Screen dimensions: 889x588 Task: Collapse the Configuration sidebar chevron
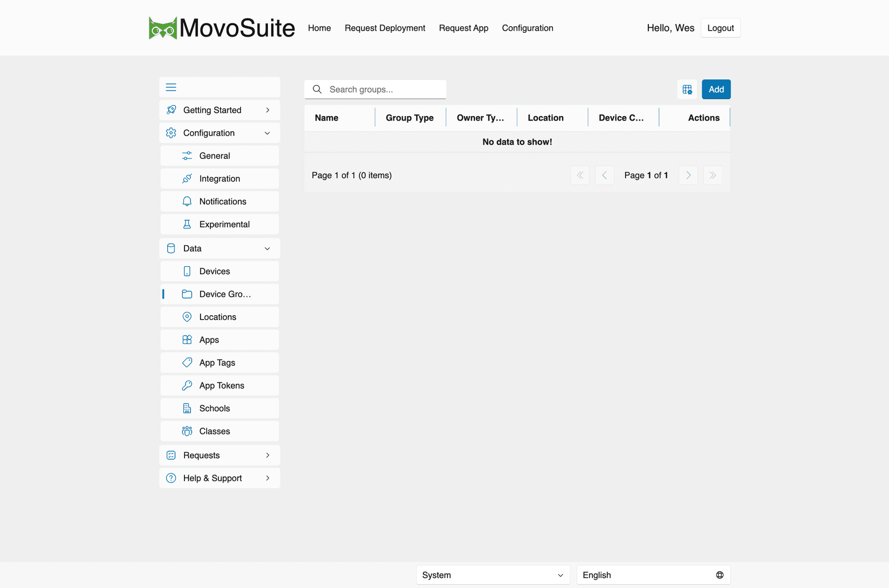(267, 133)
